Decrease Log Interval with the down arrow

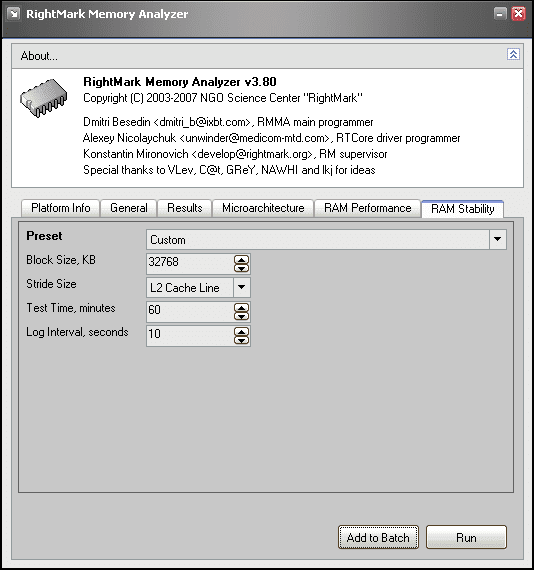pos(241,340)
